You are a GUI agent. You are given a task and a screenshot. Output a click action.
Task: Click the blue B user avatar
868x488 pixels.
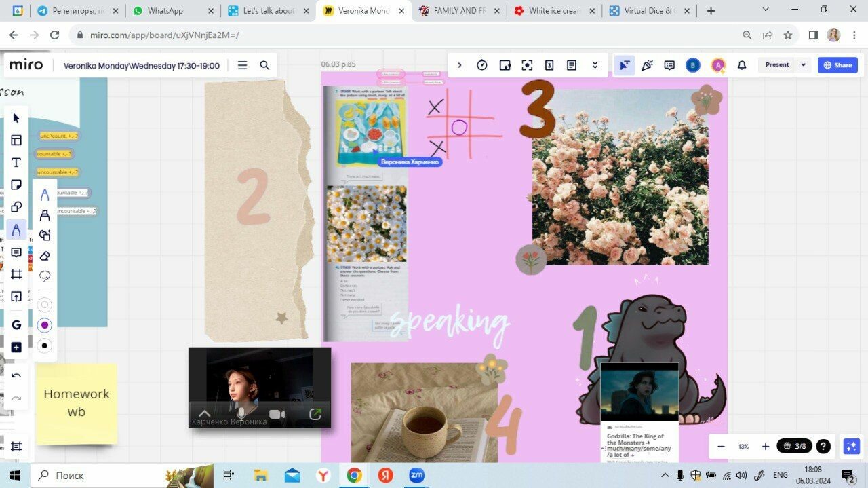pos(692,65)
